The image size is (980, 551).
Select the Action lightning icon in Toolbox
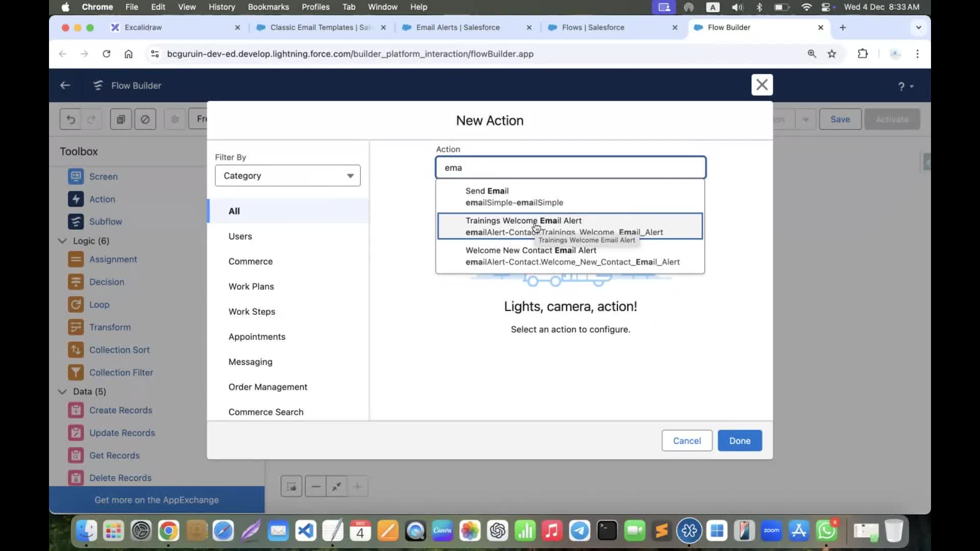pyautogui.click(x=76, y=199)
